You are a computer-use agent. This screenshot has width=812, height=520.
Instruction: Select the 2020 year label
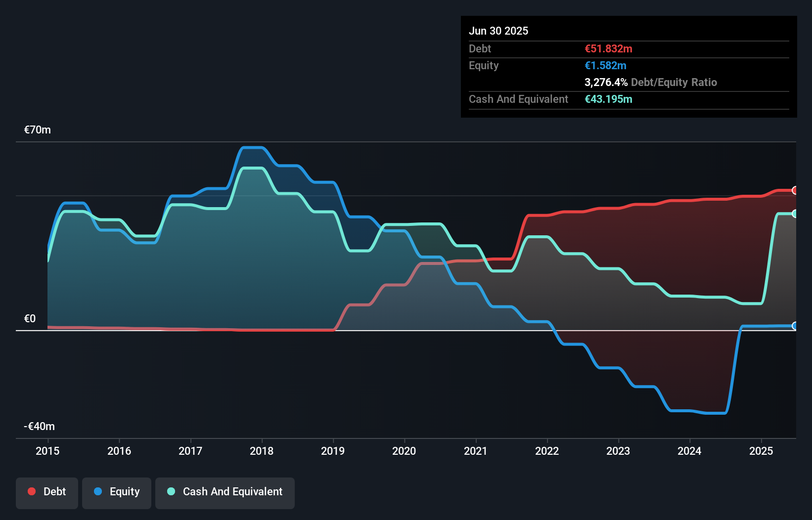(x=404, y=451)
